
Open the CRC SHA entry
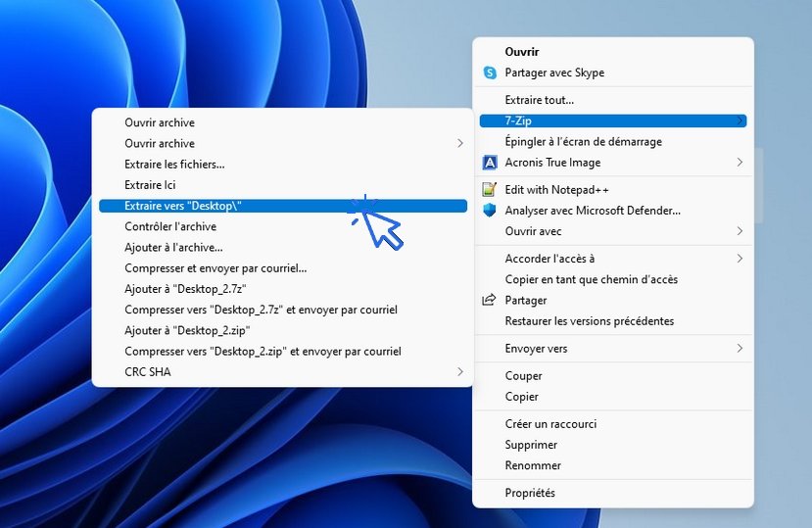coord(283,371)
